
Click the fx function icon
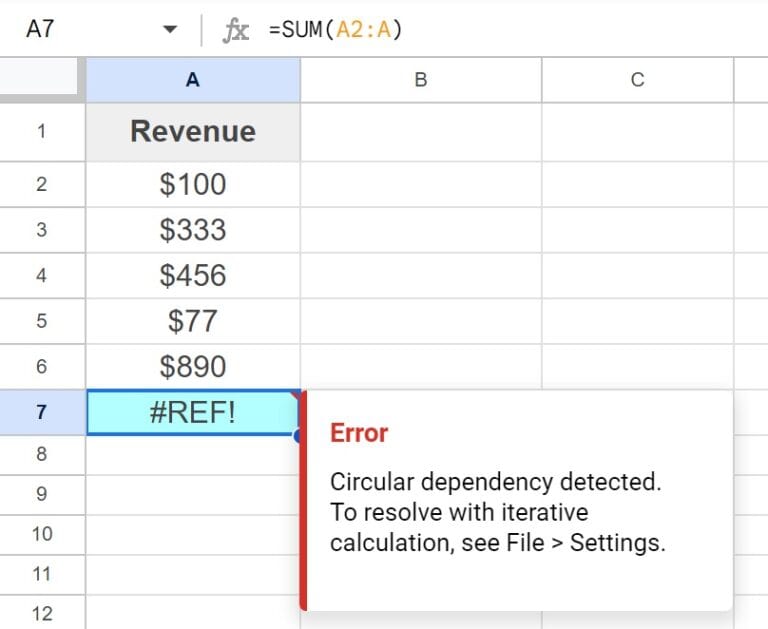pos(236,30)
